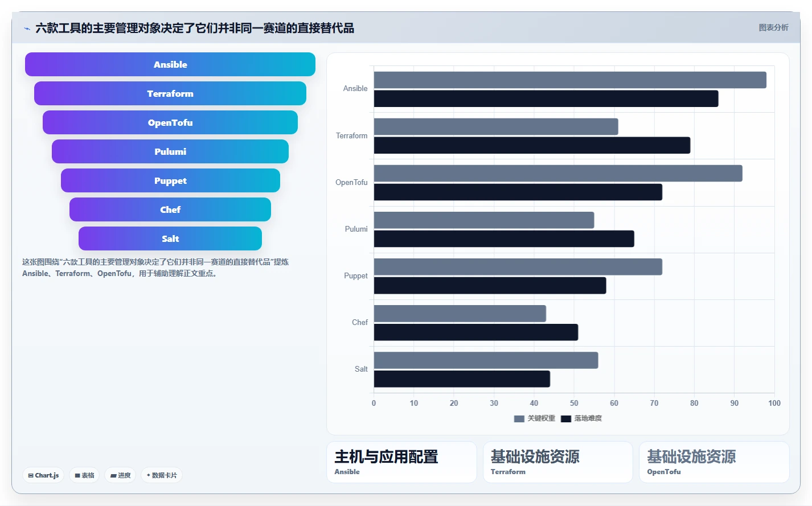Click the description paragraph under the funnel
Viewport: 812px width, 506px height.
(155, 268)
